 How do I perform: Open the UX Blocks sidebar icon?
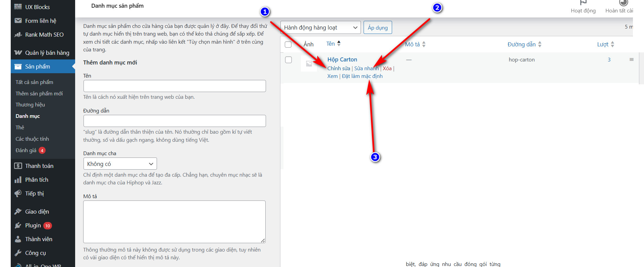[x=18, y=7]
